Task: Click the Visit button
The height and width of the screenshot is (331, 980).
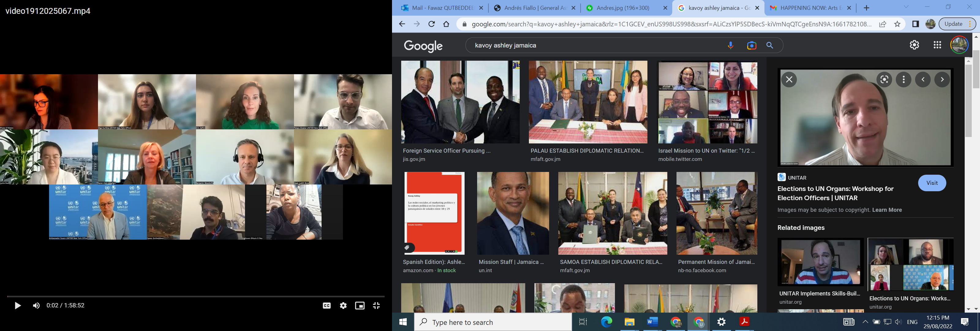Action: point(932,183)
